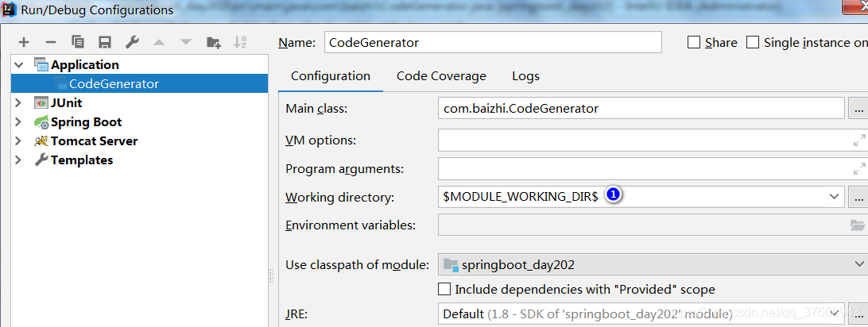Switch to the Code Coverage tab
The width and height of the screenshot is (868, 327).
pyautogui.click(x=441, y=76)
